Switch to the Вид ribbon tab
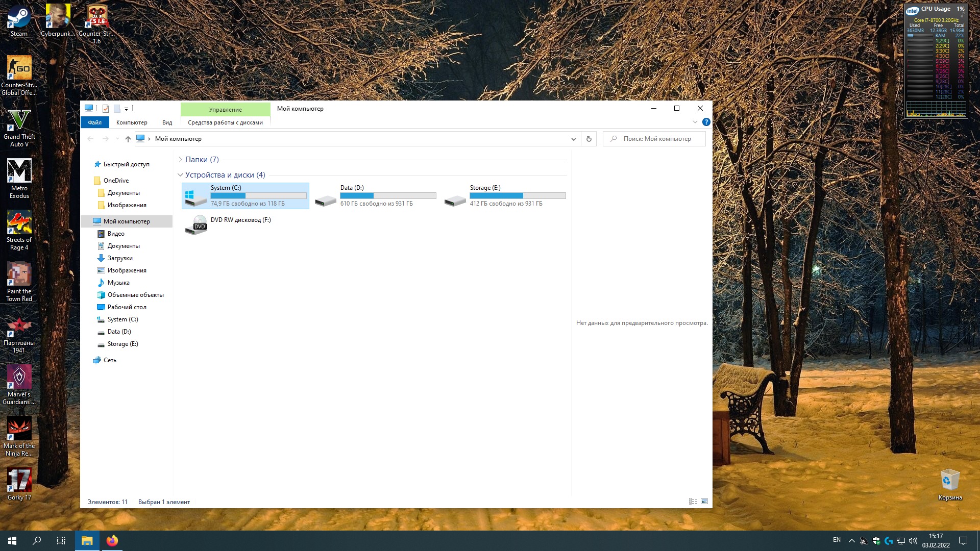The width and height of the screenshot is (980, 551). pos(167,122)
